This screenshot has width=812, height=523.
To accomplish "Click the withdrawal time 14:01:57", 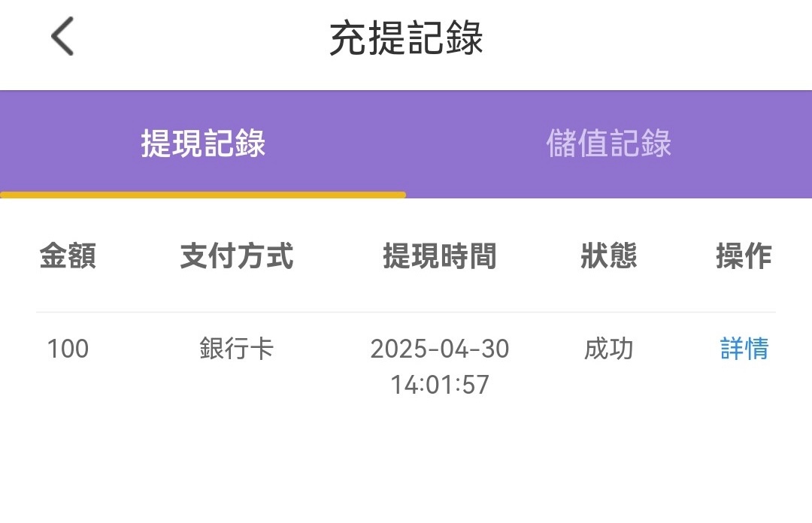I will 440,385.
